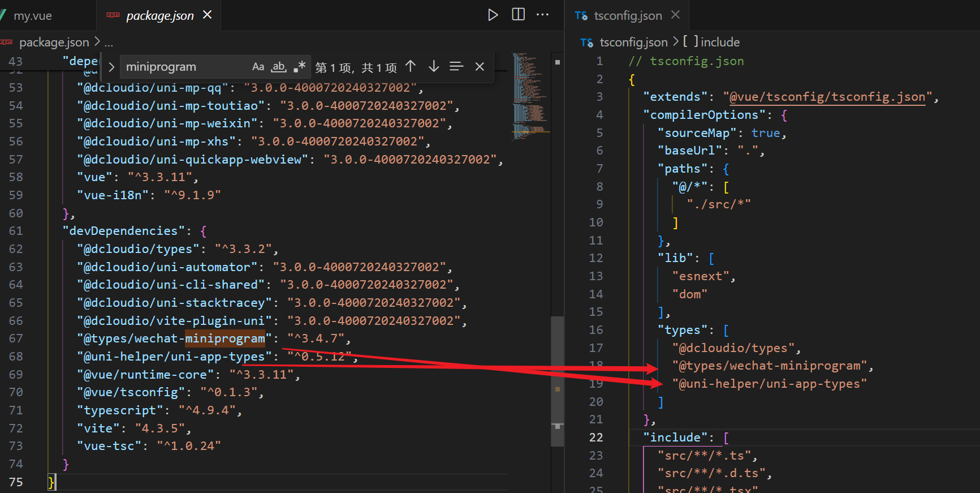Toggle Match Whole Word in find widget
The height and width of the screenshot is (493, 980).
point(279,67)
